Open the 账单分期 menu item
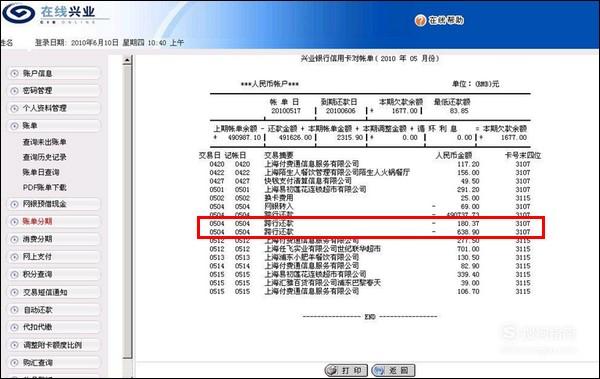 54,221
